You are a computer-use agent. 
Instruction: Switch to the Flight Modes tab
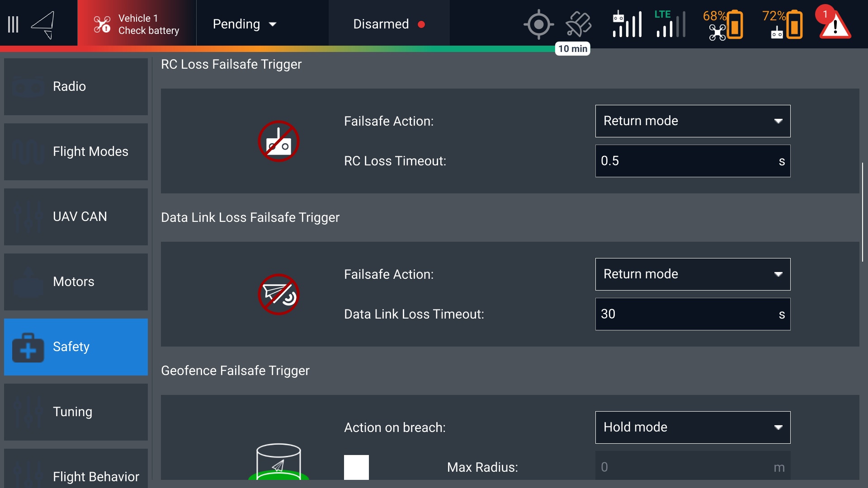tap(76, 152)
